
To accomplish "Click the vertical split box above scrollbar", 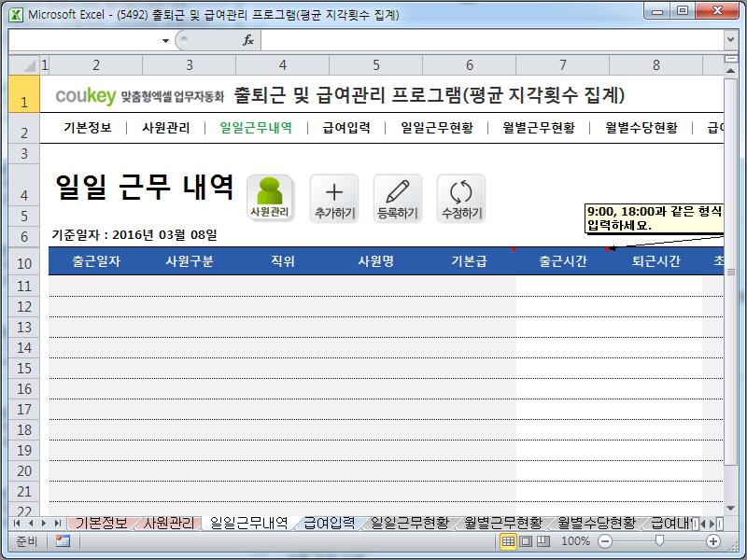I will coord(730,59).
